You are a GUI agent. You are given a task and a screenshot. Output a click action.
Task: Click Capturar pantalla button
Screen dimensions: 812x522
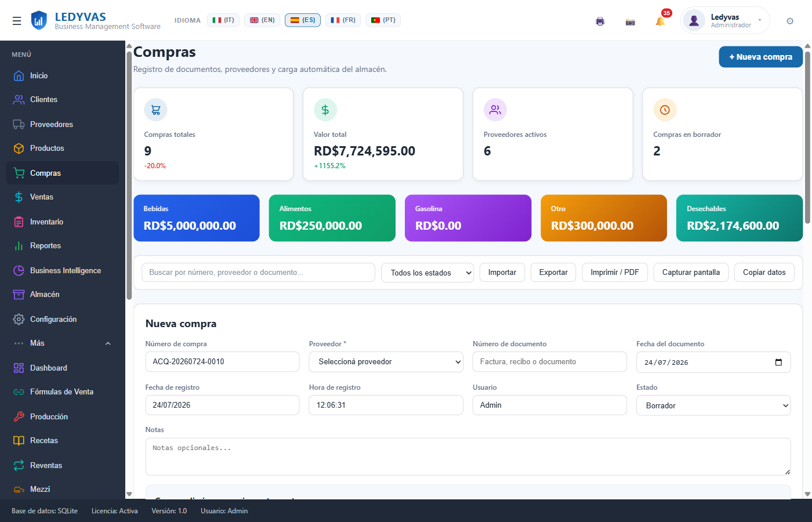coord(691,272)
